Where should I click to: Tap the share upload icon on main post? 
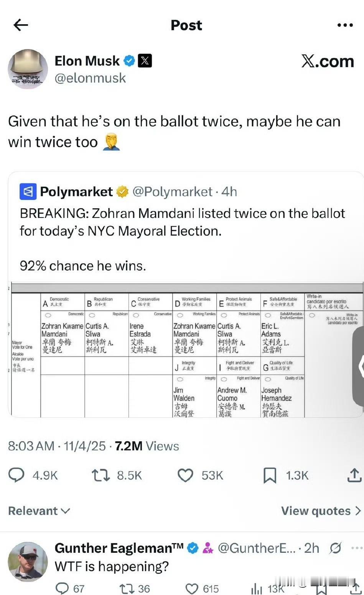tap(354, 475)
